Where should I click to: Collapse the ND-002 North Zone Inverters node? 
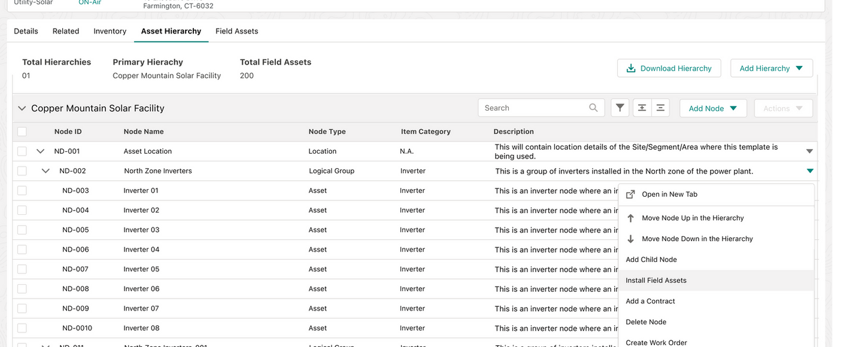tap(45, 171)
